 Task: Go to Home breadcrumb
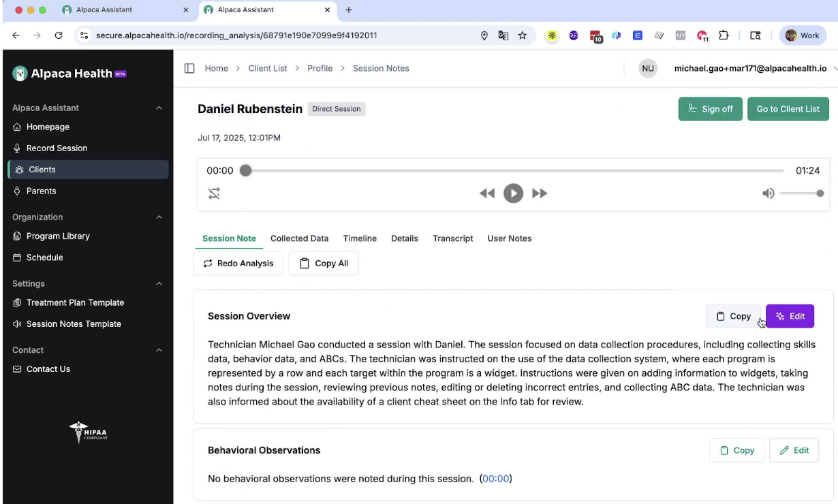click(217, 68)
